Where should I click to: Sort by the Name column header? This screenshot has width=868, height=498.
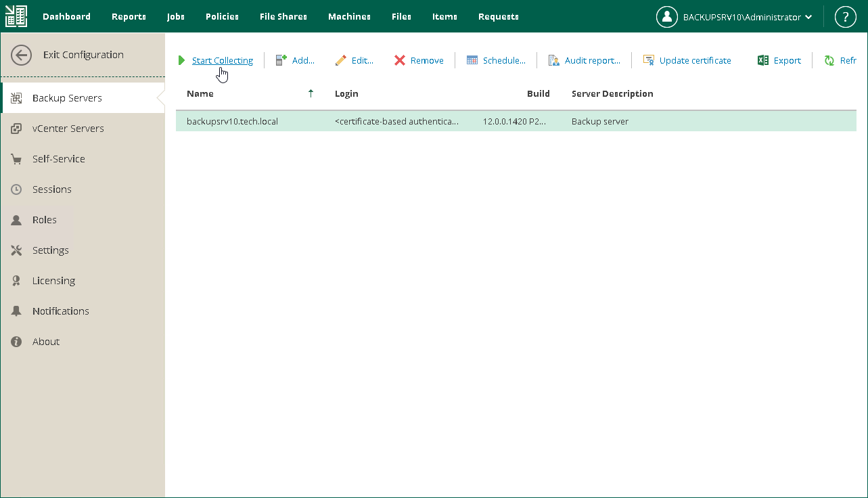coord(200,94)
